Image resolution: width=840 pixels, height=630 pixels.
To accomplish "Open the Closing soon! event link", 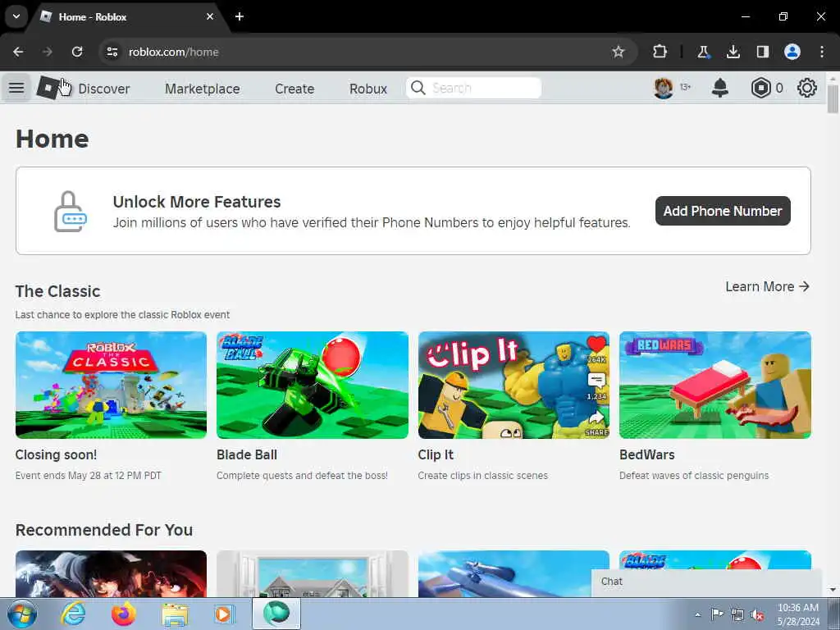I will [x=56, y=454].
